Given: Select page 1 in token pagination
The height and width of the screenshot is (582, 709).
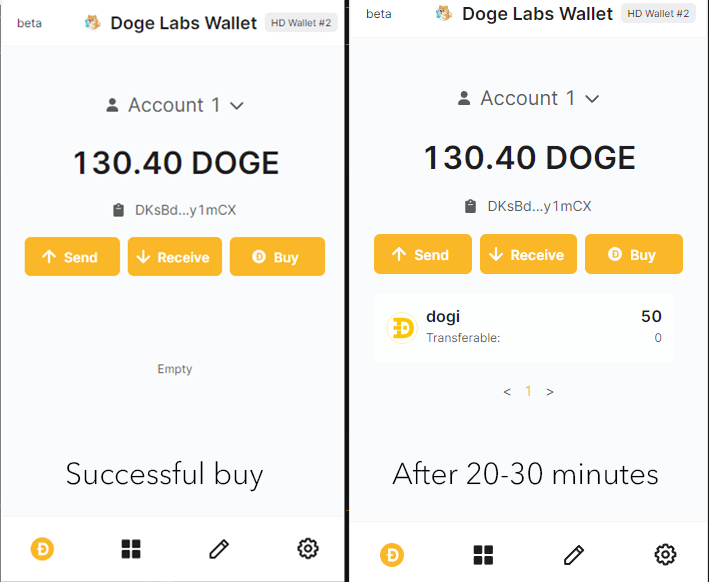Looking at the screenshot, I should (529, 392).
